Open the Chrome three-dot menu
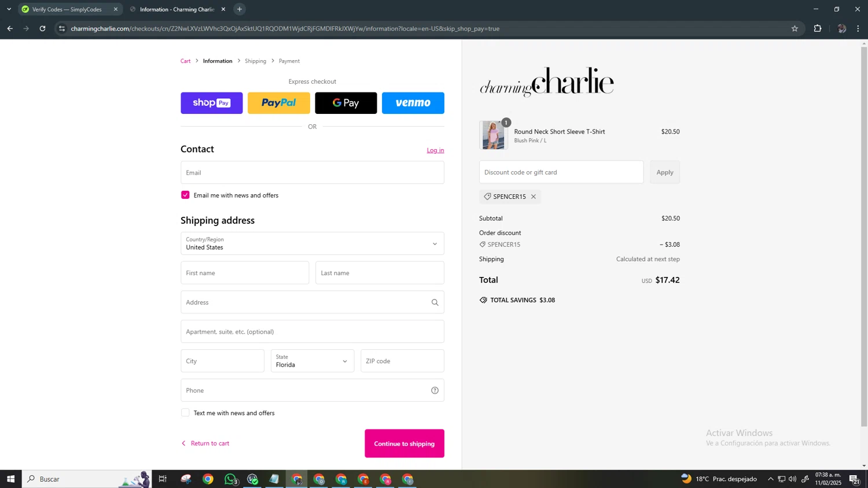Screen dimensions: 868x488 coord(858,28)
